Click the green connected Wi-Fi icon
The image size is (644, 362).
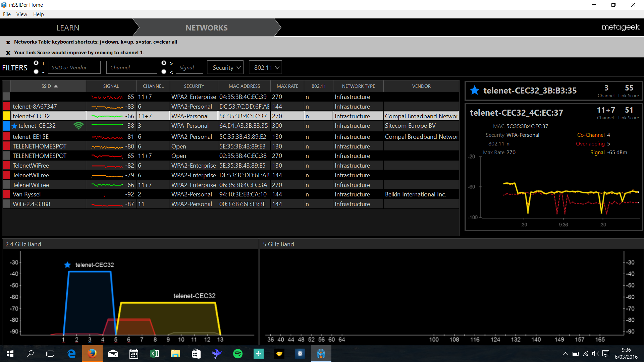tap(78, 126)
